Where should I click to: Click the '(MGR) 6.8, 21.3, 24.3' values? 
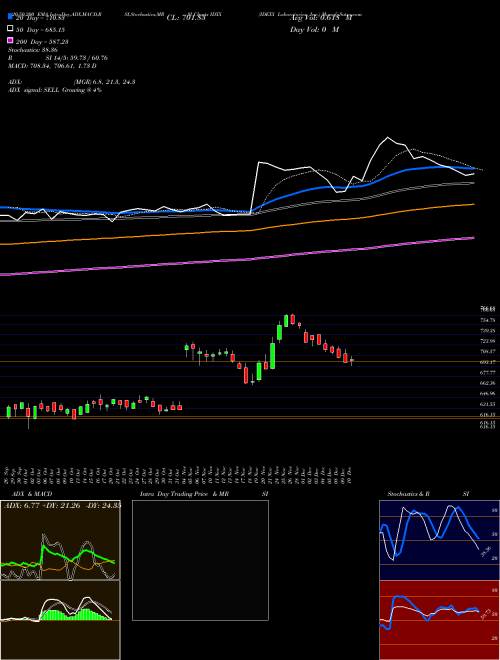104,82
